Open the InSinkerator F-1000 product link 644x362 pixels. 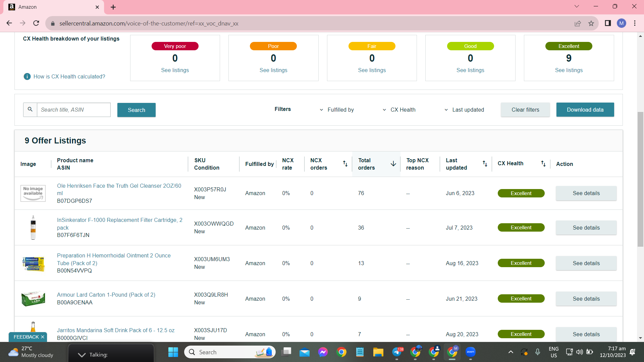click(120, 224)
